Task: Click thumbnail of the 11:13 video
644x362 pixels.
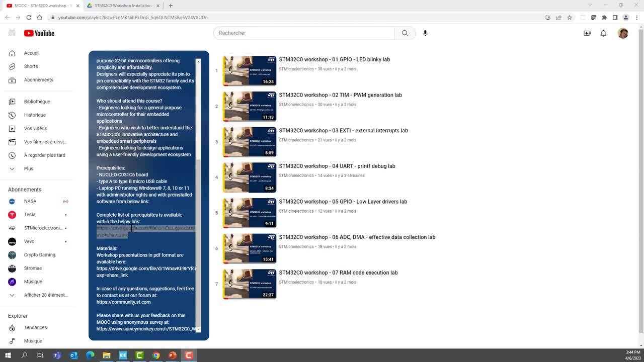Action: pos(250,107)
